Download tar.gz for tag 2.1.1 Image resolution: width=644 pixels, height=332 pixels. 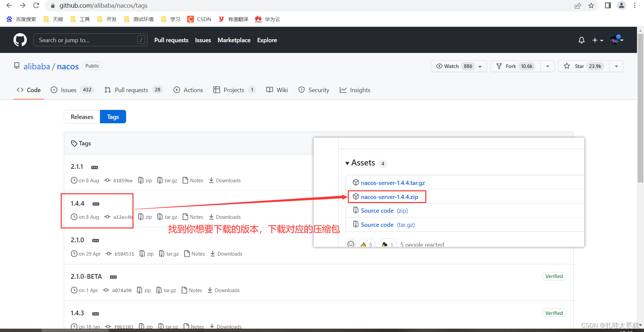[167, 180]
